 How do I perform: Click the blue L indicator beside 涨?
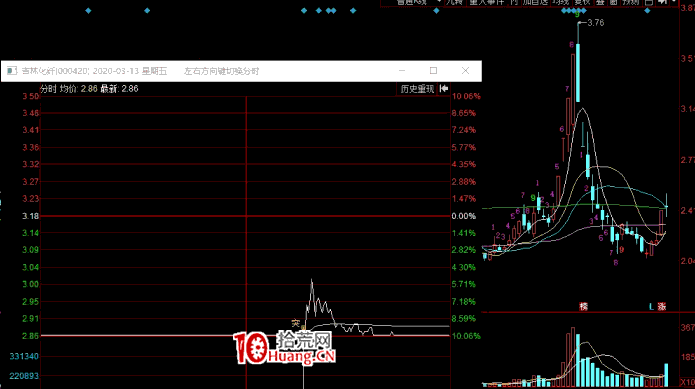(651, 306)
